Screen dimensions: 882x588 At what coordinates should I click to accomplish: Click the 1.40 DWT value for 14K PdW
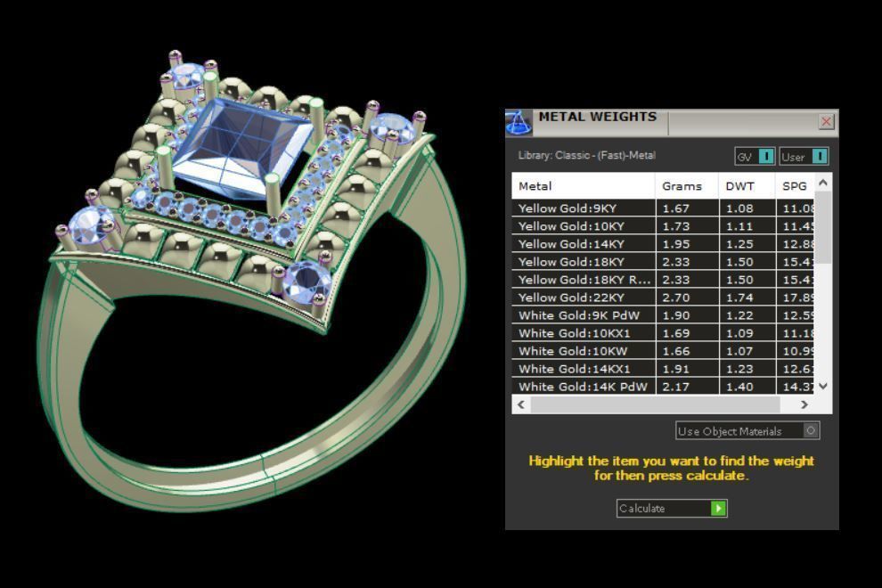[747, 387]
